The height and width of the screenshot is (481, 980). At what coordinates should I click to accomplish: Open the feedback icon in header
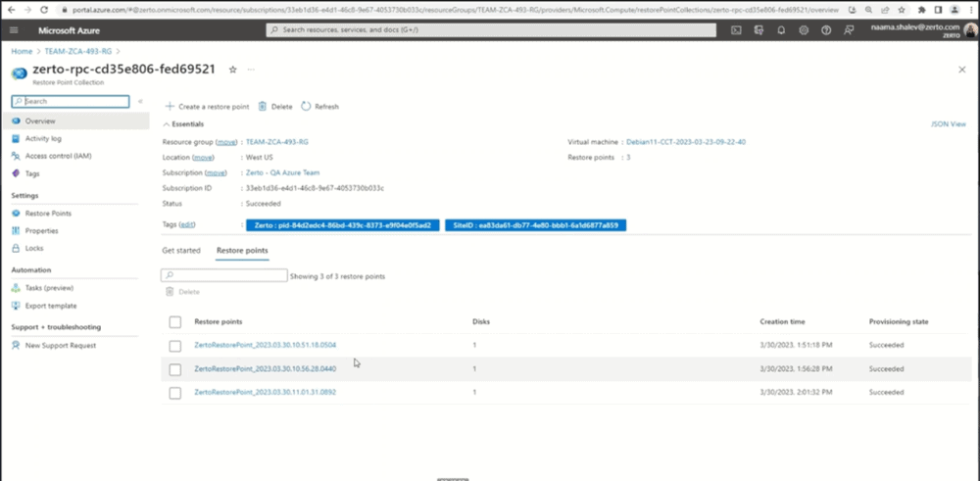click(848, 30)
